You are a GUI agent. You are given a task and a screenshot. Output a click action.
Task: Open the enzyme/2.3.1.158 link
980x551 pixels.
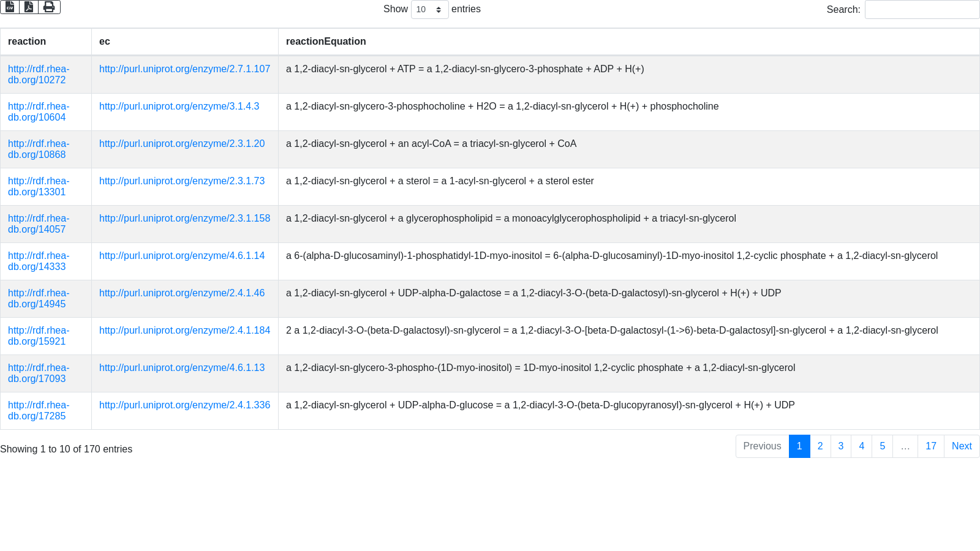[184, 219]
